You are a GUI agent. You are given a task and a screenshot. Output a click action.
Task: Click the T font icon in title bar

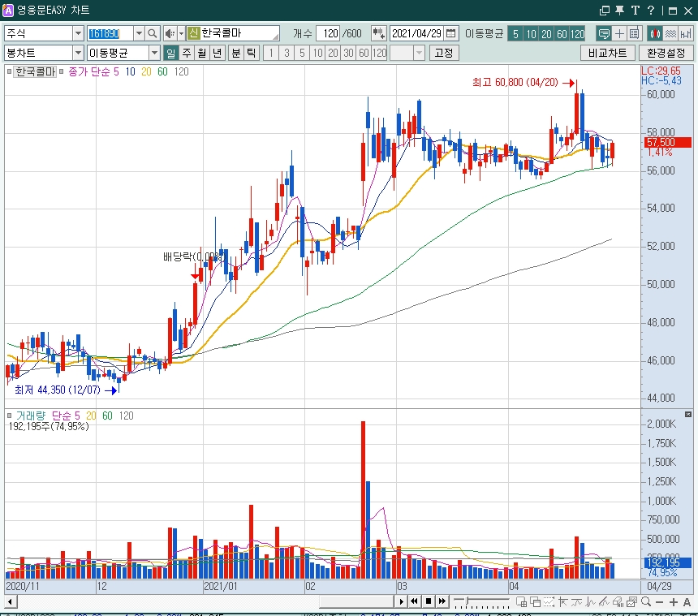point(636,11)
